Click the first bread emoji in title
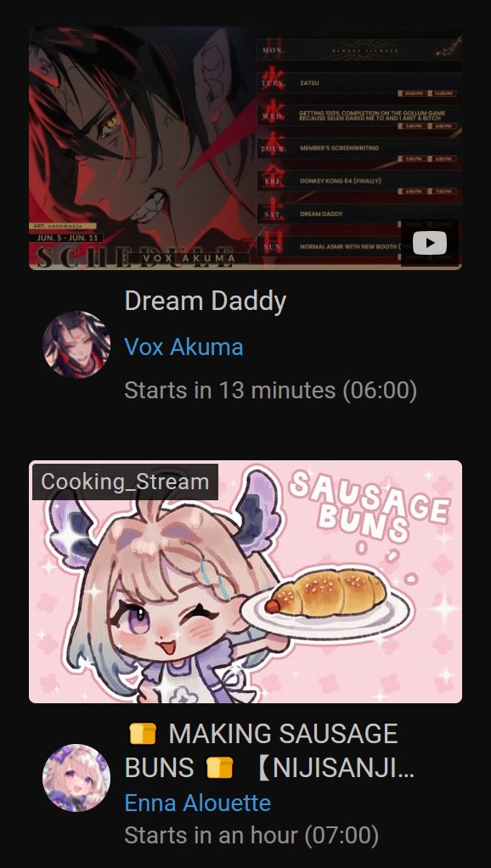Viewport: 491px width, 868px height. pos(143,734)
